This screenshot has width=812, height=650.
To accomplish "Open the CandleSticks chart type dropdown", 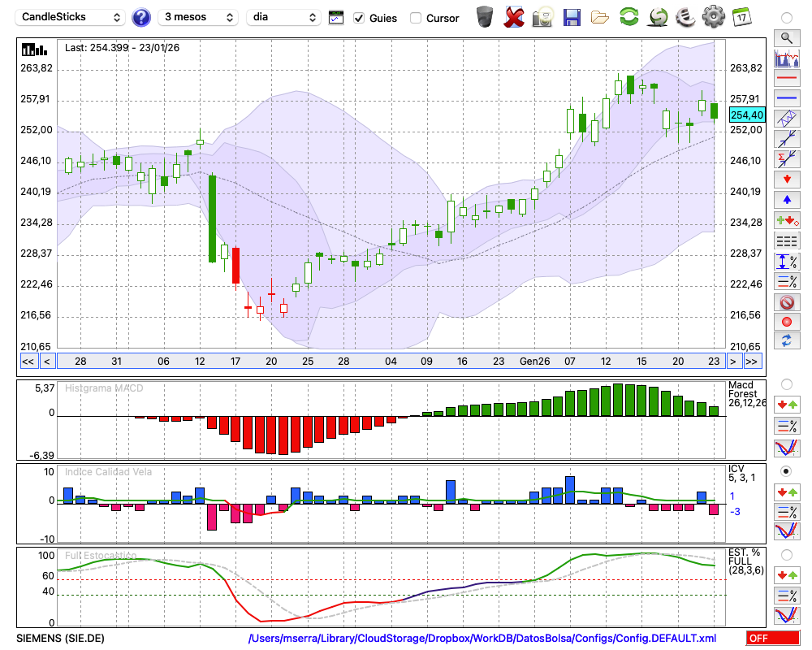I will [x=71, y=17].
